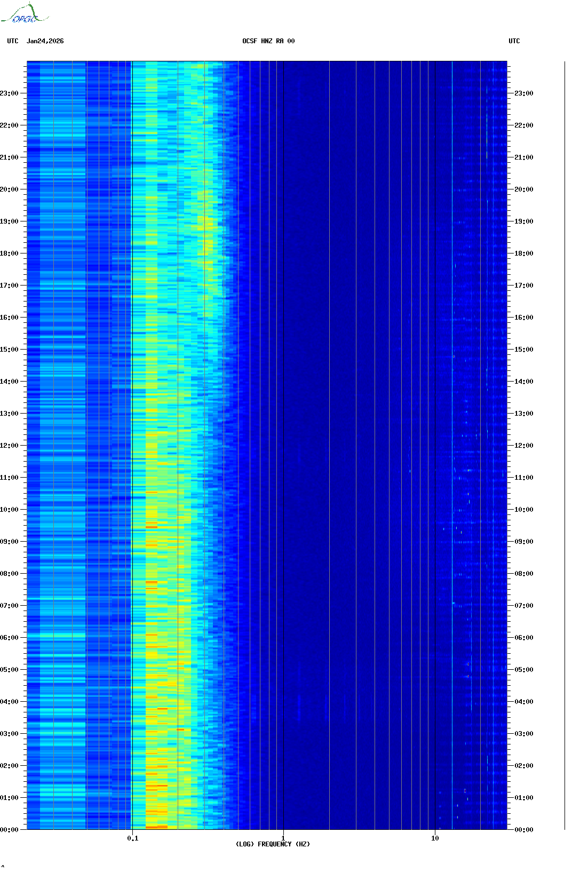Select the date label Jan24,2026
The height and width of the screenshot is (872, 588).
(x=45, y=41)
